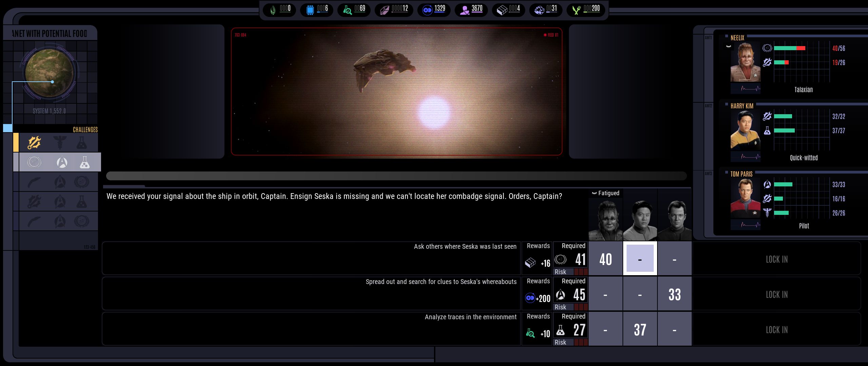Open the Neelix crew card
The width and height of the screenshot is (868, 366).
(x=745, y=63)
